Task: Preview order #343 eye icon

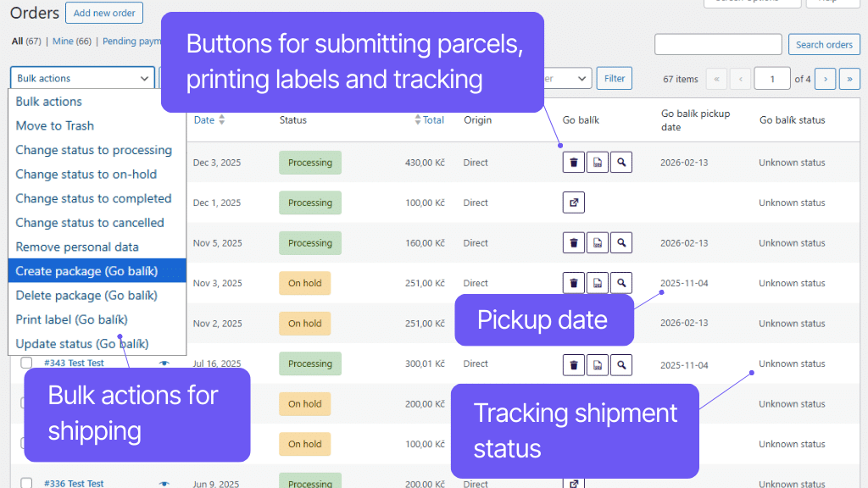Action: pyautogui.click(x=164, y=363)
